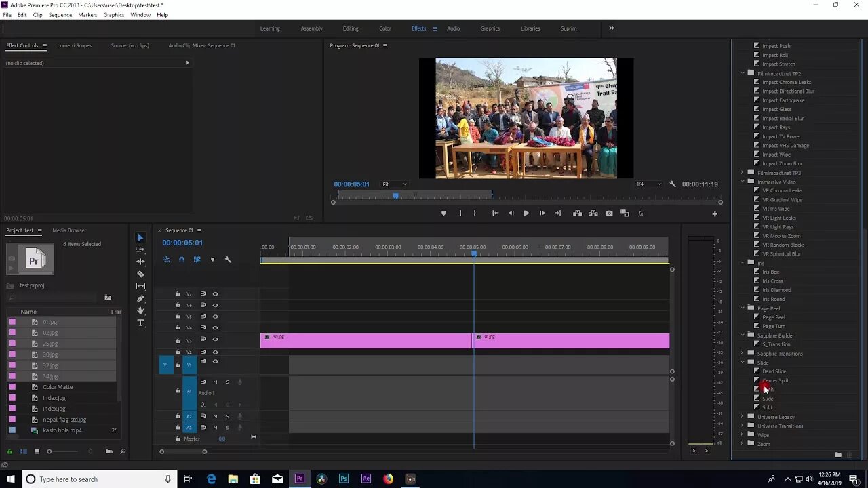Open the File menu
Screen dimensions: 868x488
pyautogui.click(x=7, y=15)
